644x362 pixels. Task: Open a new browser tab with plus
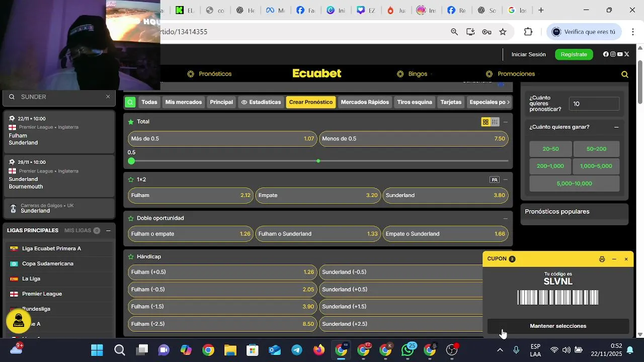click(x=541, y=10)
